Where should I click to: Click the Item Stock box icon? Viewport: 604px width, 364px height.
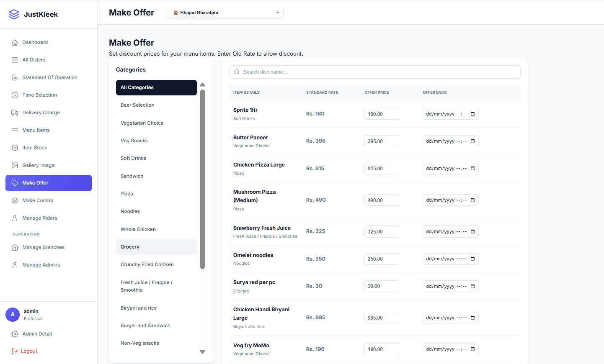(x=15, y=148)
